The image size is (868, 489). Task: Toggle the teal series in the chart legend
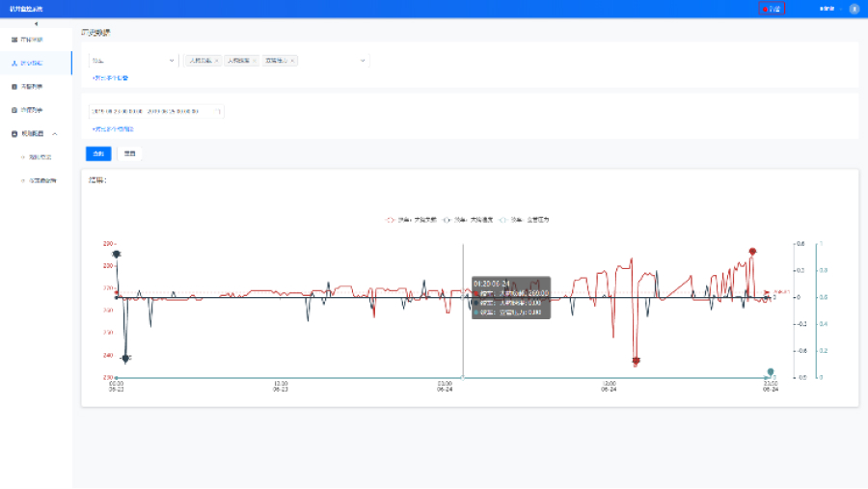(523, 220)
